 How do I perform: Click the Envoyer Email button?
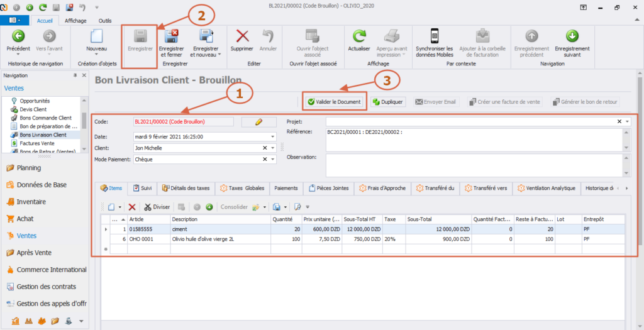[x=436, y=102]
